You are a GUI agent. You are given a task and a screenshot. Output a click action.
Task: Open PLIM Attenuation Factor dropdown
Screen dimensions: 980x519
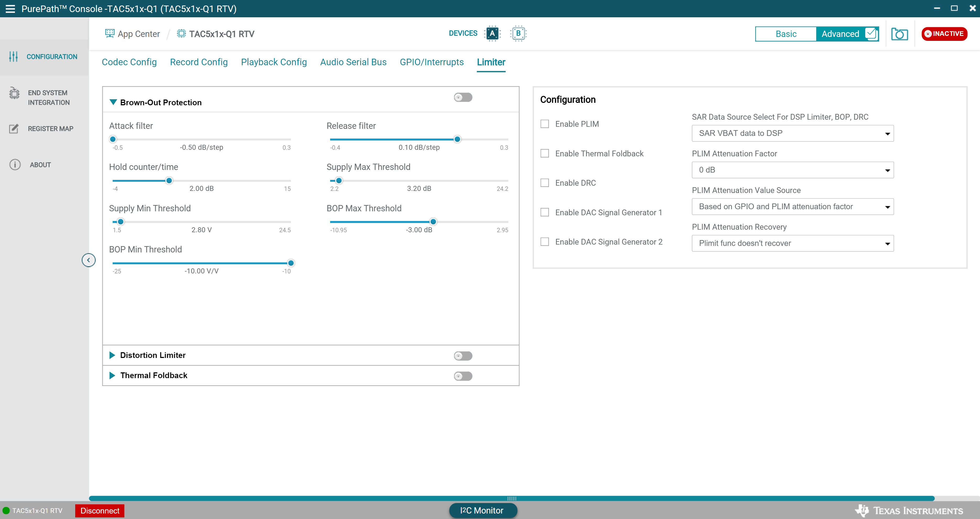[792, 170]
